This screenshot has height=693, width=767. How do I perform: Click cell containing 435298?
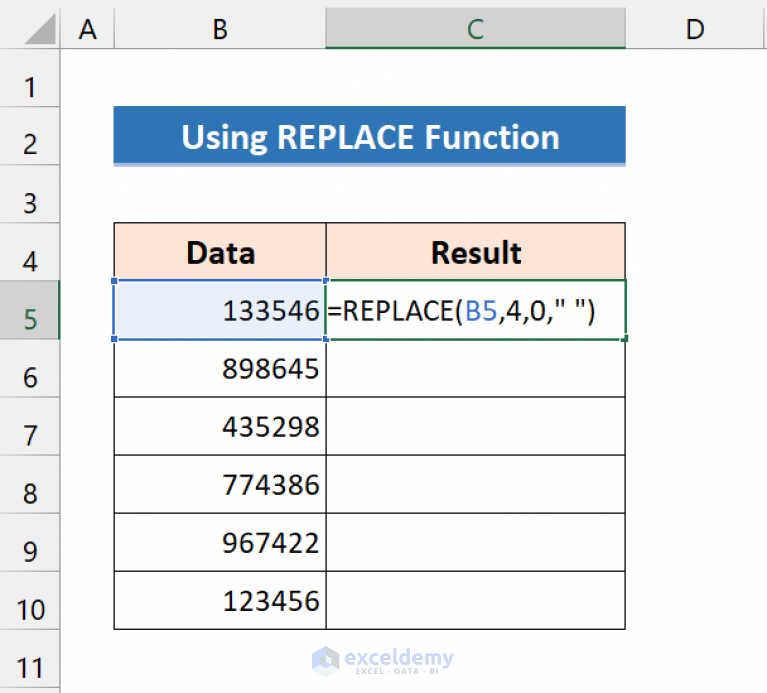click(220, 426)
